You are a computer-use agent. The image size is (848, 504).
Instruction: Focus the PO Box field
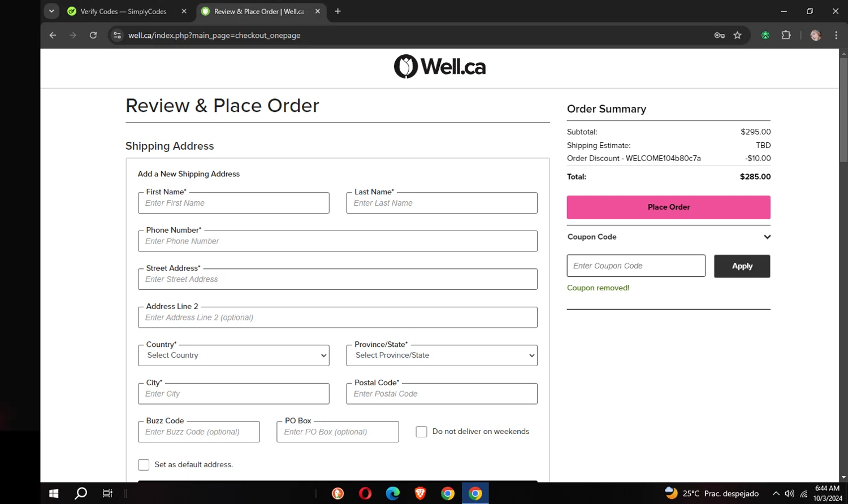(338, 432)
